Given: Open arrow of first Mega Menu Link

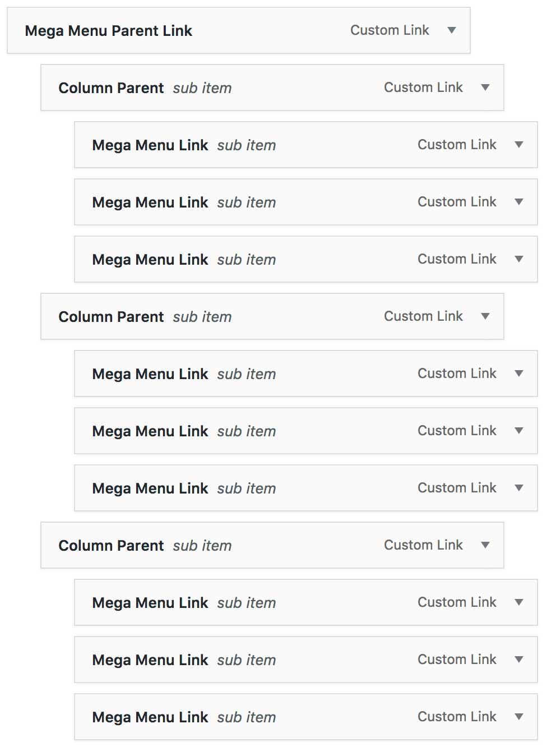Looking at the screenshot, I should coord(518,145).
